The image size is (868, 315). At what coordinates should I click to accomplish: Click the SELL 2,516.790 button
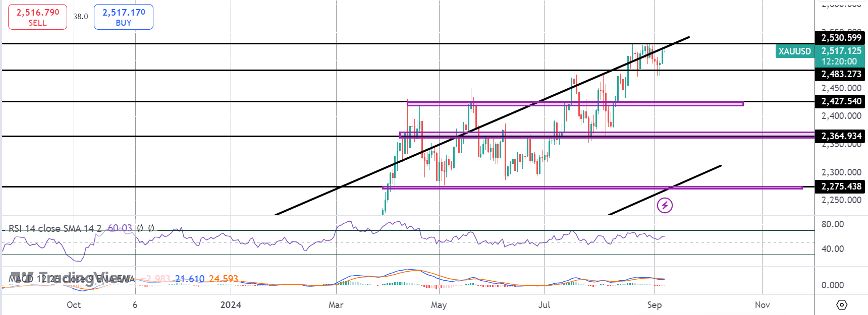tap(37, 17)
